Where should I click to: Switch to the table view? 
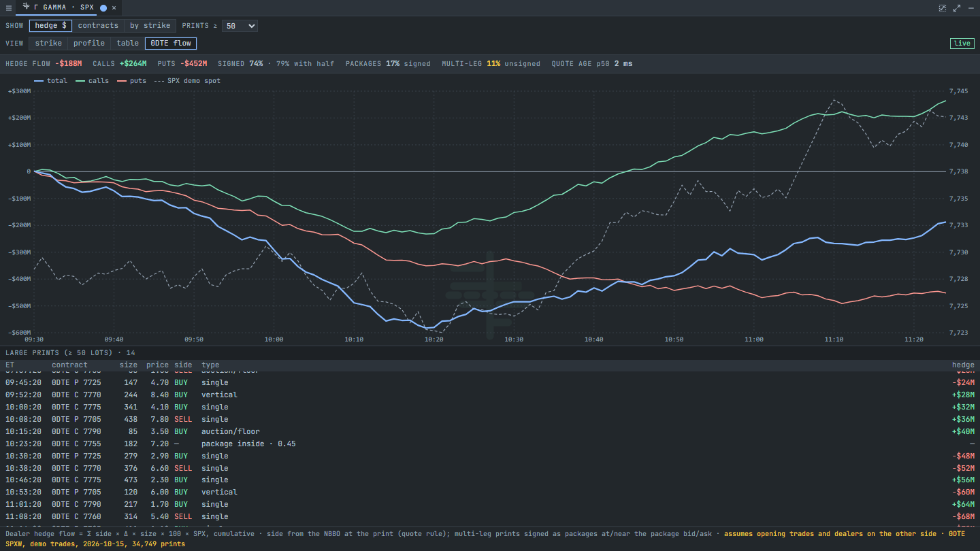click(x=128, y=44)
